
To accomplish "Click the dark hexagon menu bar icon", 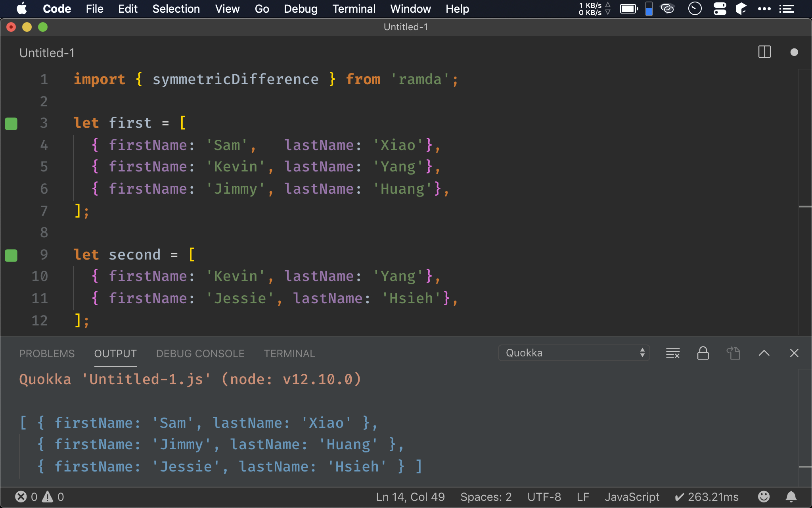I will [741, 8].
